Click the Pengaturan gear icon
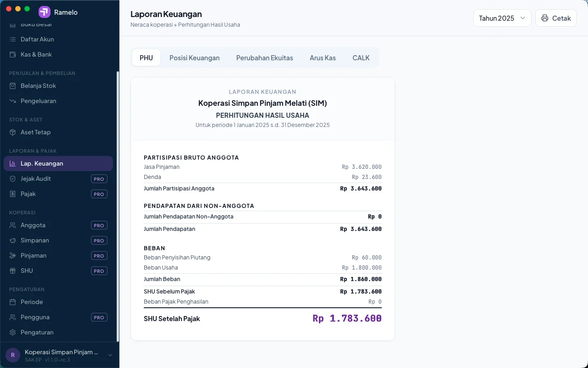 point(12,332)
